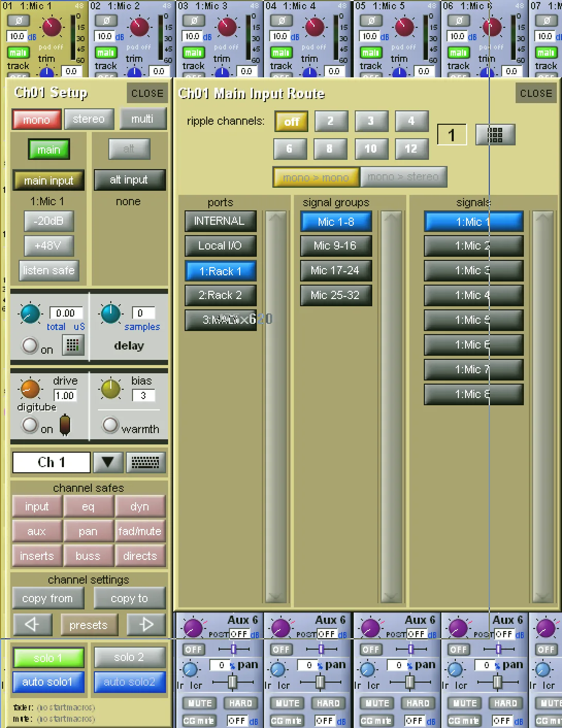The image size is (562, 728).
Task: Toggle the inserts channel safe
Action: pyautogui.click(x=37, y=556)
